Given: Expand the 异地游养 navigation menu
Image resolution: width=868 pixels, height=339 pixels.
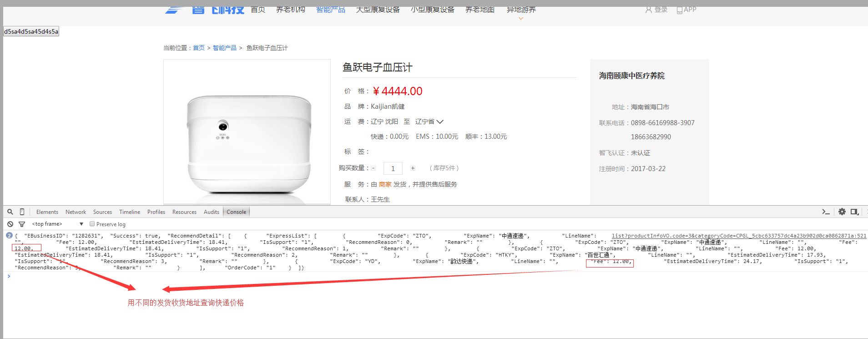Looking at the screenshot, I should coord(521,10).
